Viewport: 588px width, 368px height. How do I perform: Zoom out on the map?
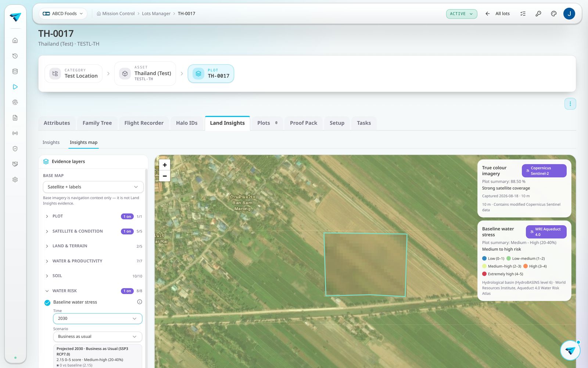pyautogui.click(x=165, y=176)
